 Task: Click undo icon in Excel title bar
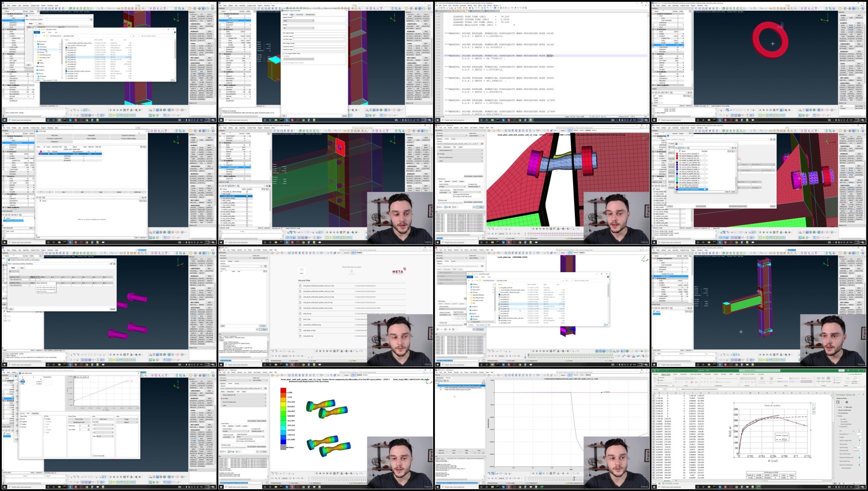pos(658,370)
